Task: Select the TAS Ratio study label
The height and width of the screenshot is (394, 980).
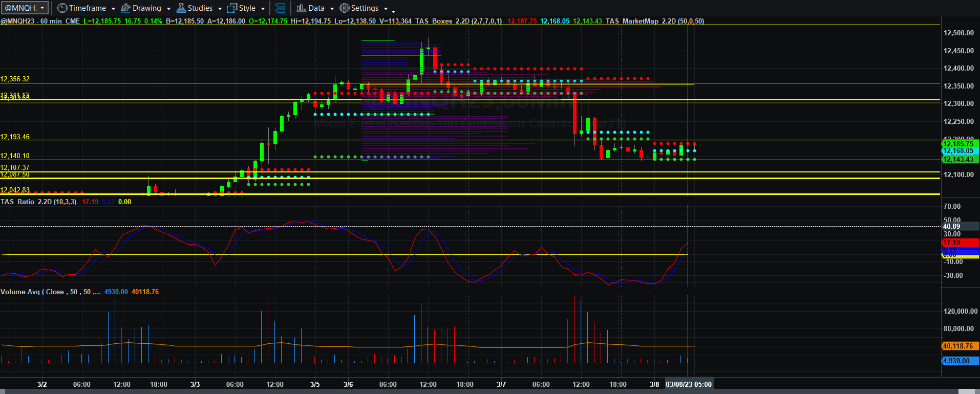Action: [38, 202]
